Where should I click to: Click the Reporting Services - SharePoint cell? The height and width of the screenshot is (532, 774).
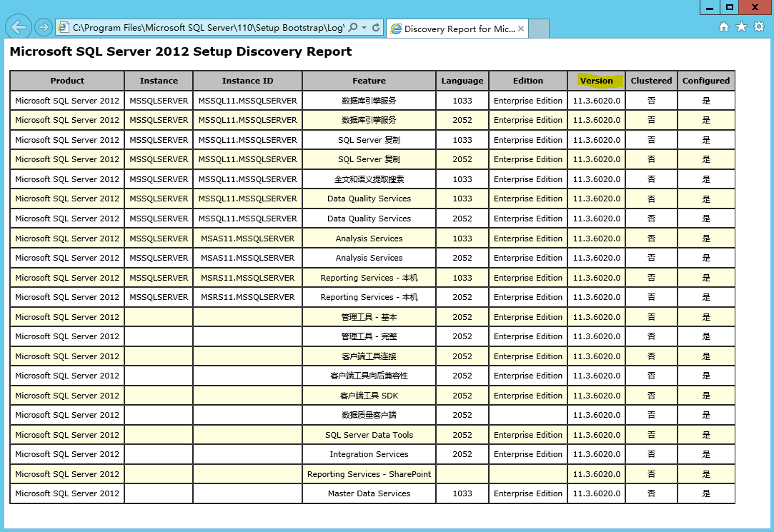coord(369,474)
